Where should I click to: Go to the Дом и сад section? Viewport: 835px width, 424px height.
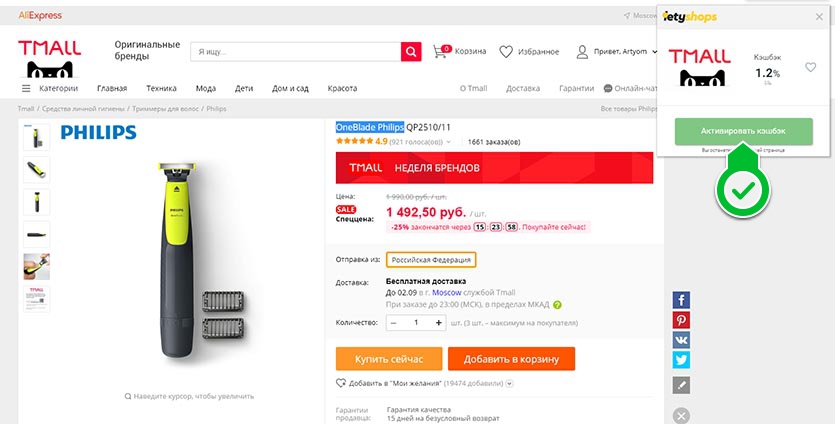(x=289, y=88)
